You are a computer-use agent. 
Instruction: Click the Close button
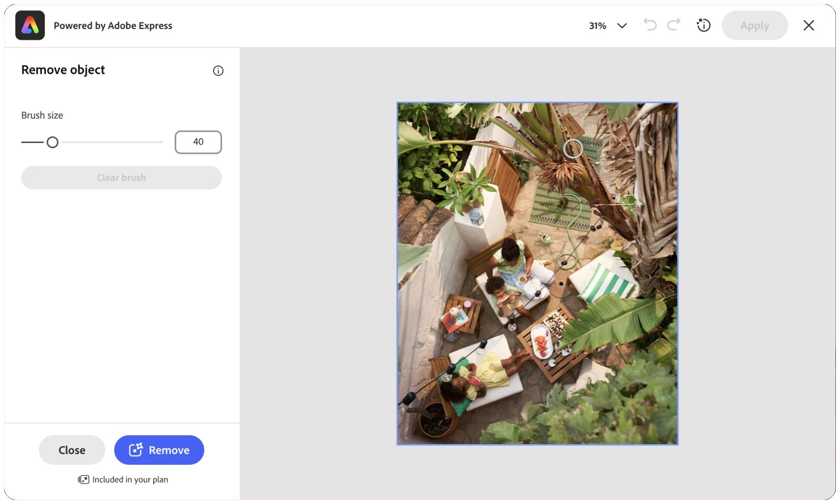[x=72, y=450]
